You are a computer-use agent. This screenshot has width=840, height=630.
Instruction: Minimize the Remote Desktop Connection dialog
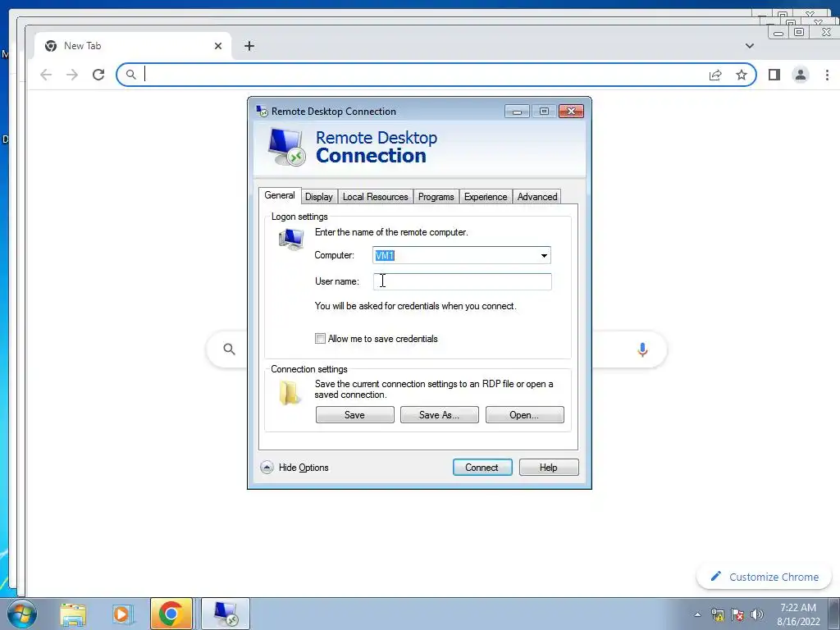point(517,112)
